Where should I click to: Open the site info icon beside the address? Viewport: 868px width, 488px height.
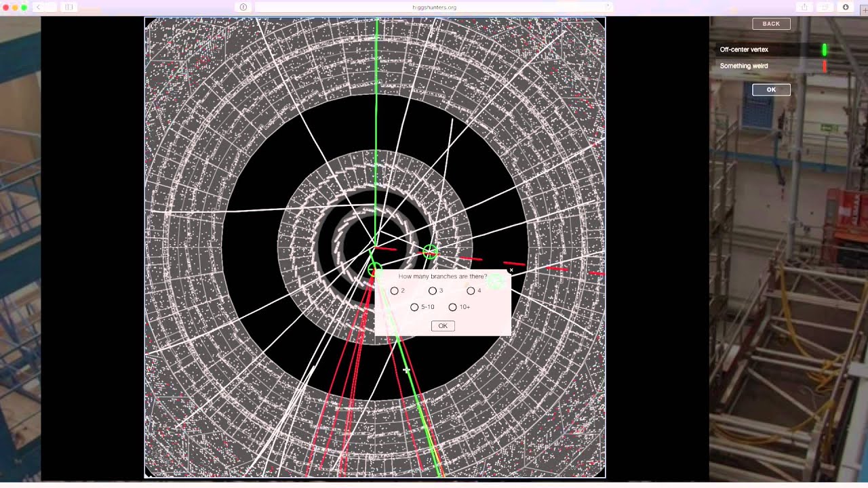pyautogui.click(x=243, y=7)
